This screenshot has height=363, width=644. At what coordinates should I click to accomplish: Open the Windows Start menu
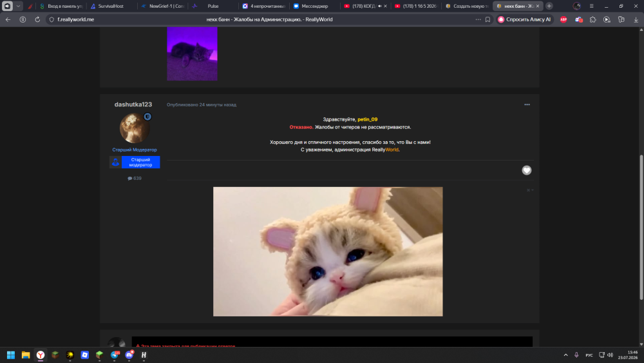click(x=11, y=355)
